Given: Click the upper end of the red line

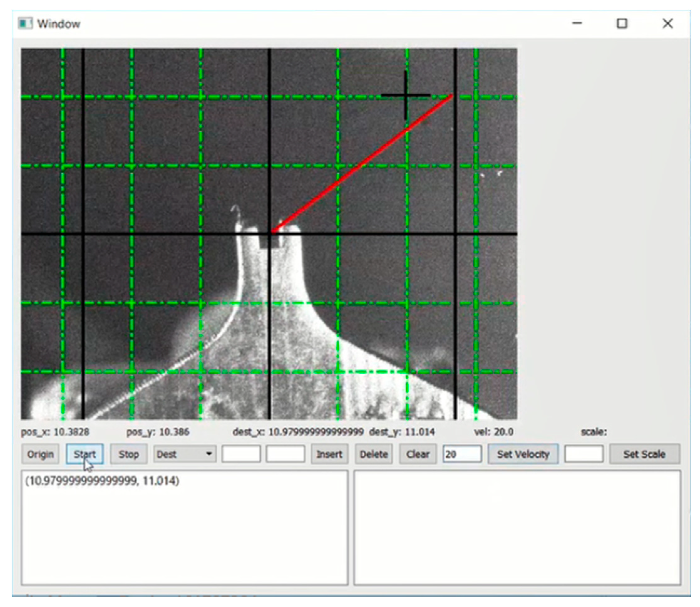Looking at the screenshot, I should tap(451, 96).
